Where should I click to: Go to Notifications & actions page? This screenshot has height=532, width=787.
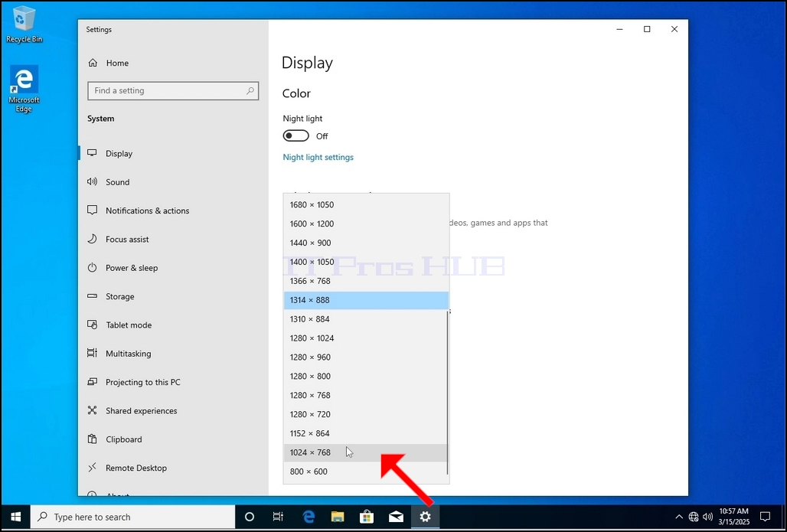[x=173, y=211]
